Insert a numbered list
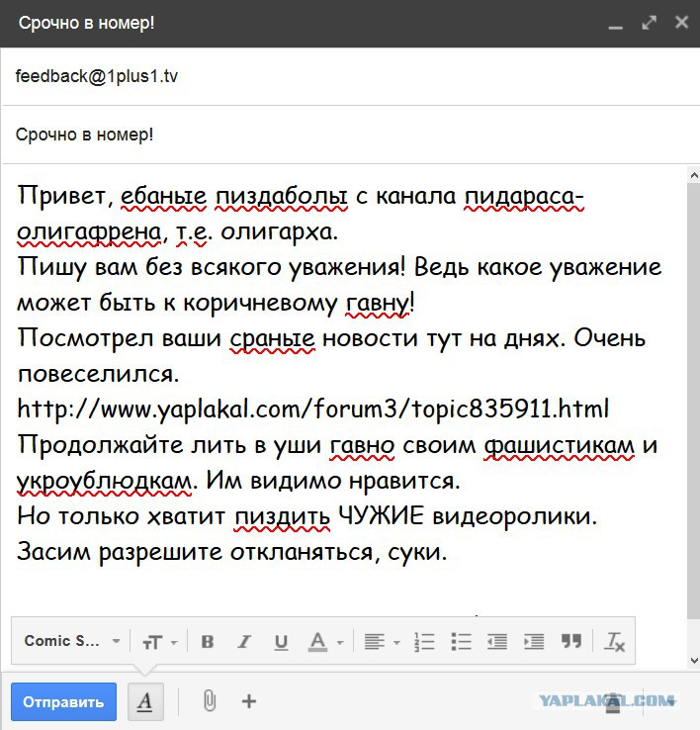 (x=424, y=642)
